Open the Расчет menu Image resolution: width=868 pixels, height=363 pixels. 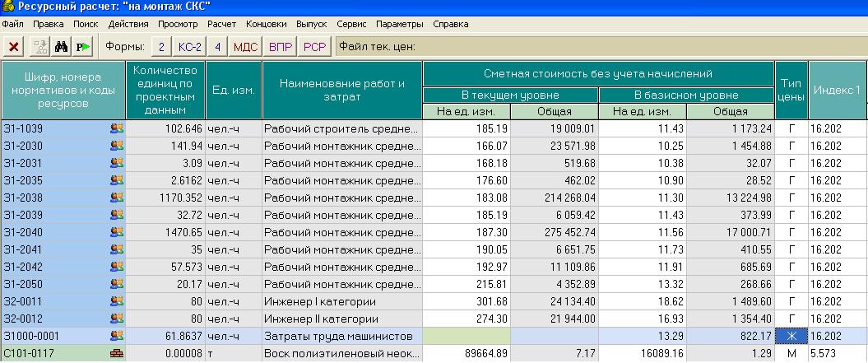click(222, 25)
